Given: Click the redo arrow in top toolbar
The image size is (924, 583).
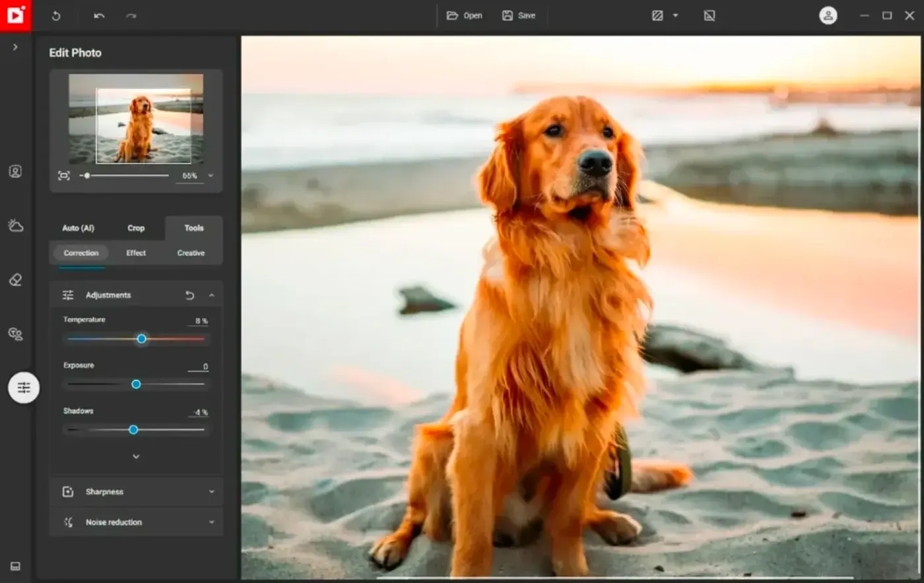Looking at the screenshot, I should tap(131, 16).
